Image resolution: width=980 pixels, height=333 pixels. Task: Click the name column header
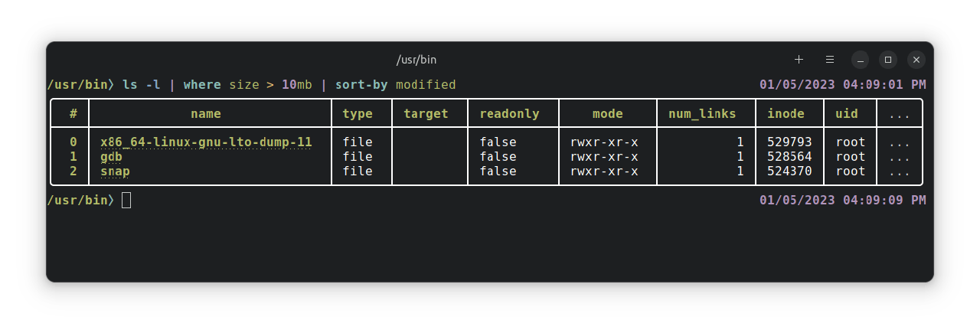(x=205, y=113)
